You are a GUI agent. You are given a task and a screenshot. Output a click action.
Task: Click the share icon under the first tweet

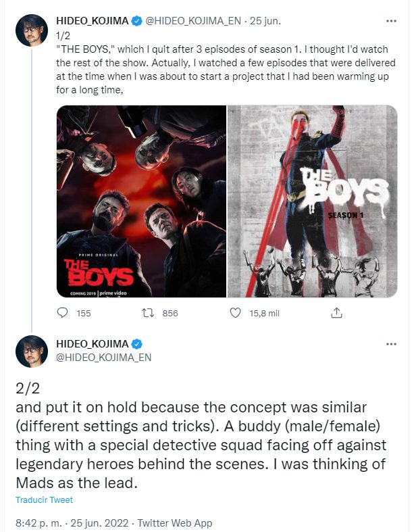click(336, 313)
